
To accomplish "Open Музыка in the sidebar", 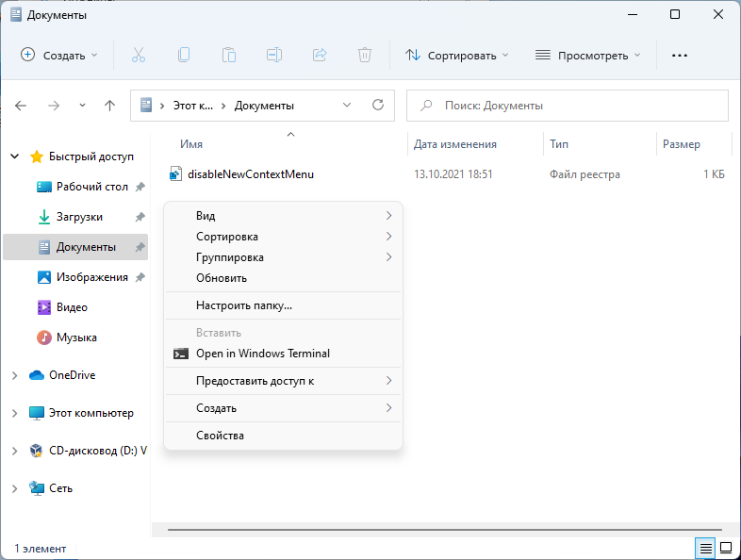I will (x=76, y=338).
